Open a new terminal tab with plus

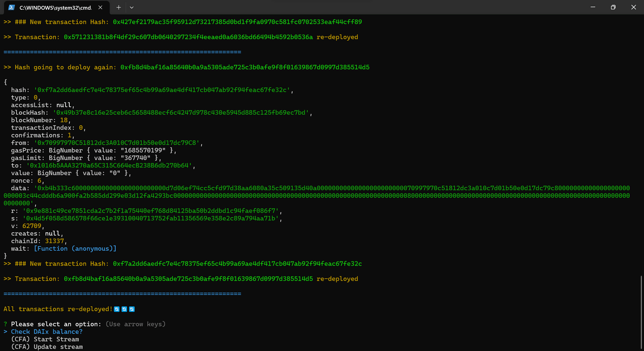[x=119, y=7]
